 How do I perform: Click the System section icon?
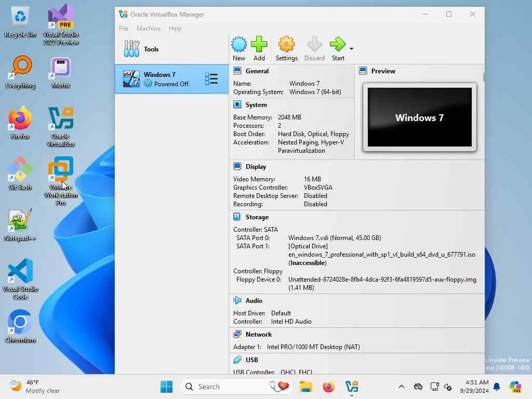tap(237, 104)
